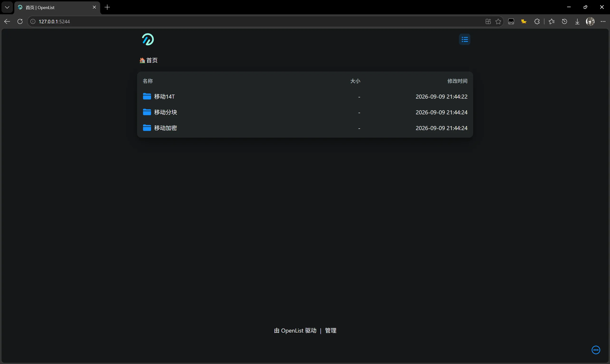Viewport: 610px width, 364px height.
Task: Minimize the browser window
Action: [569, 7]
